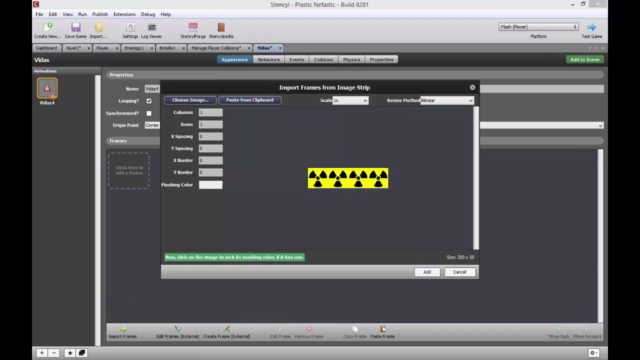Click the Masking Color swatch
Viewport: 640px width, 360px height.
[211, 185]
